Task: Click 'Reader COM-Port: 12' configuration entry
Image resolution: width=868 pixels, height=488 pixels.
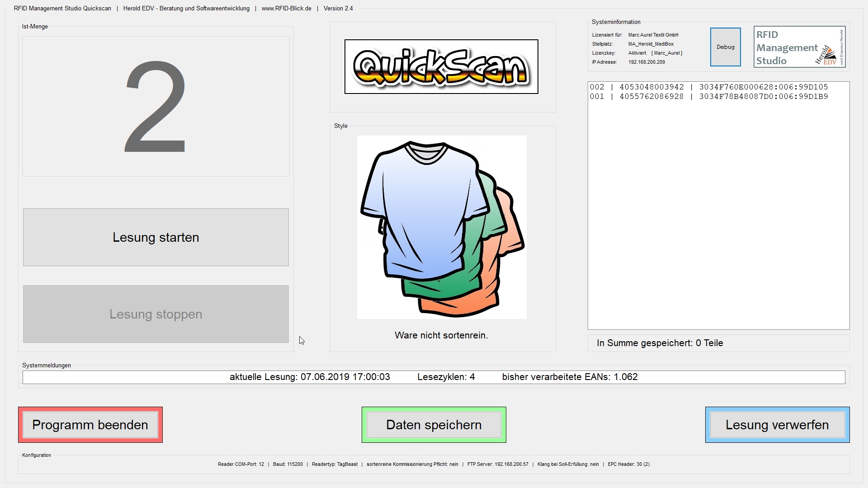Action: point(241,464)
